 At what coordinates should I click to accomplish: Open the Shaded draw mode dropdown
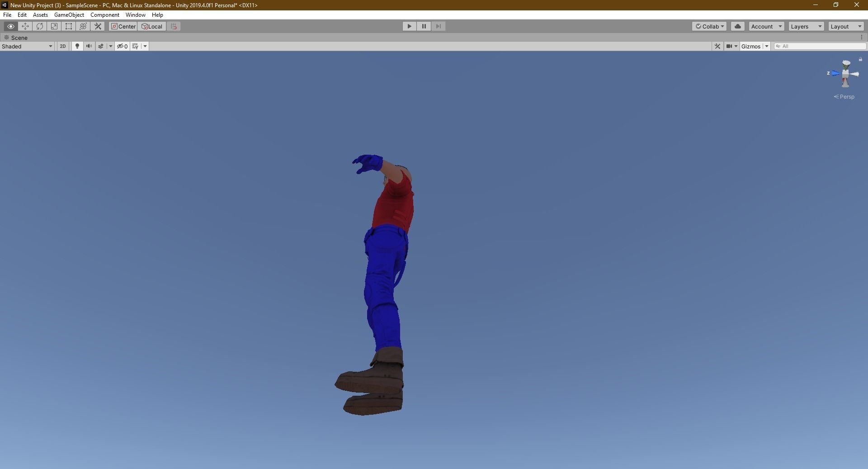point(27,46)
